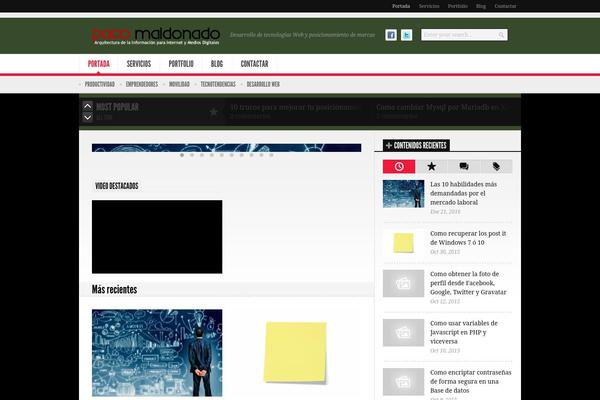600x400 pixels.
Task: Open the Facebook icon link
Action: 391,35
